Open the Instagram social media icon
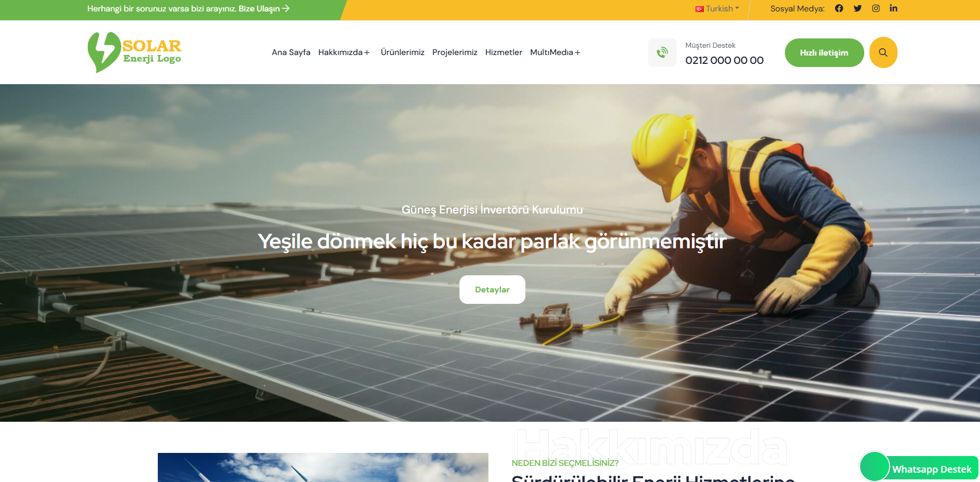This screenshot has height=482, width=980. pyautogui.click(x=876, y=8)
